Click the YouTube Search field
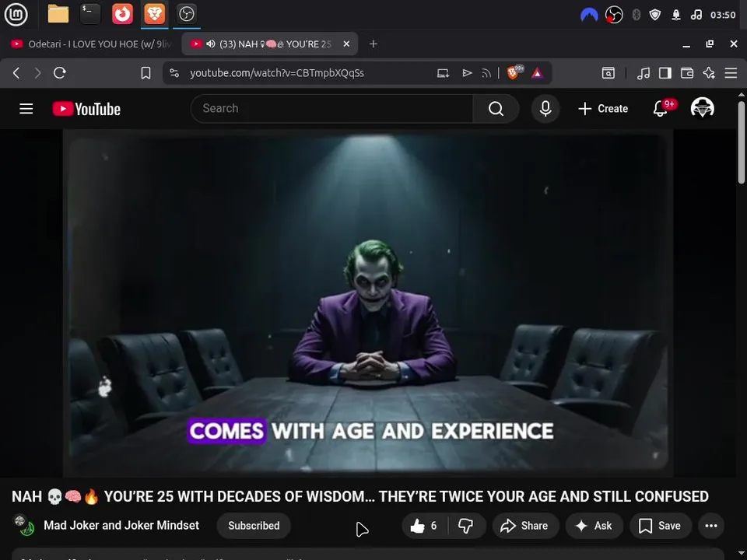The width and height of the screenshot is (747, 560). [x=331, y=109]
